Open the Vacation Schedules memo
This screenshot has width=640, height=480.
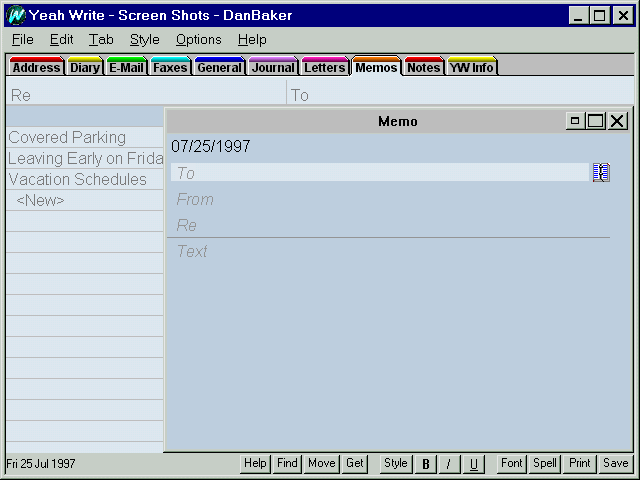tap(85, 179)
